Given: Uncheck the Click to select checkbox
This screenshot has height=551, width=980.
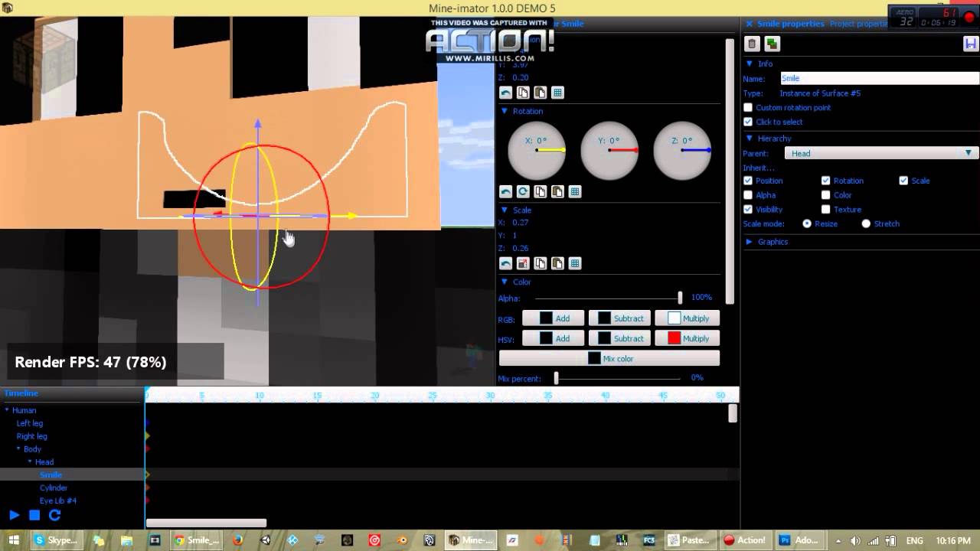Looking at the screenshot, I should (748, 122).
